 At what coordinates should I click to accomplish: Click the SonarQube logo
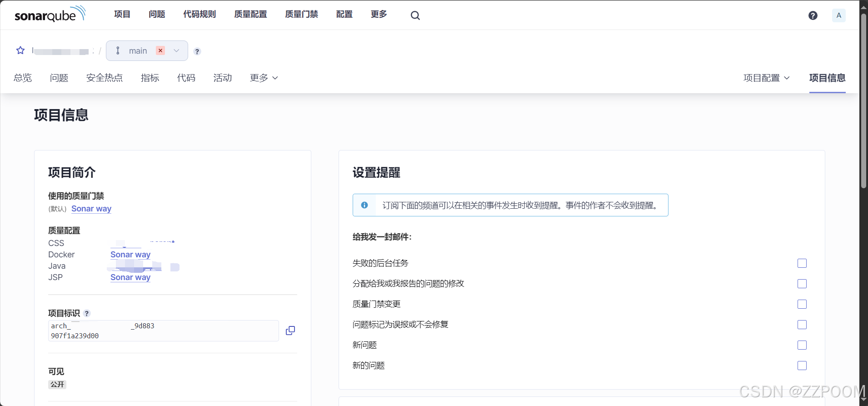(x=50, y=14)
